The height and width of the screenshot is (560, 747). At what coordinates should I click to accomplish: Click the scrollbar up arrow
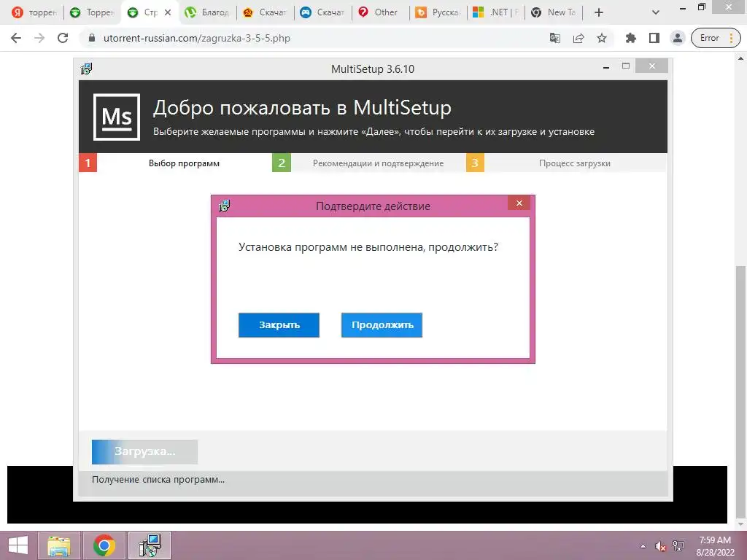[741, 58]
